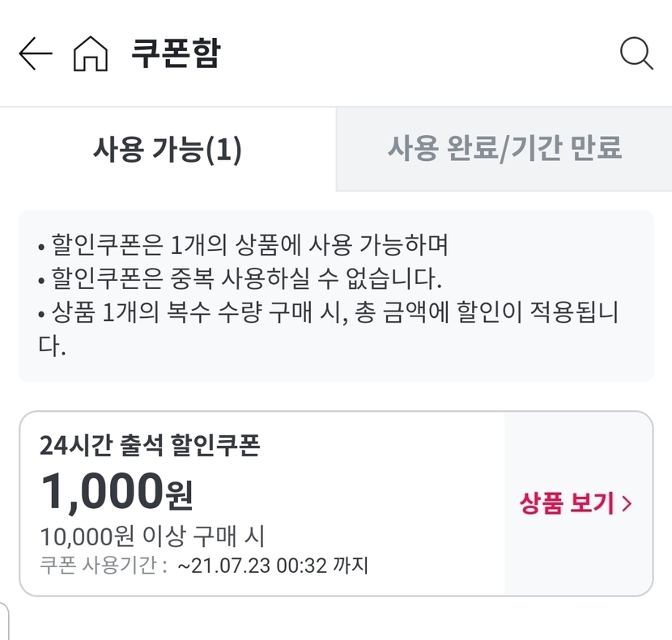Click the chevron beside 상품 보기
This screenshot has width=672, height=640.
[x=627, y=504]
